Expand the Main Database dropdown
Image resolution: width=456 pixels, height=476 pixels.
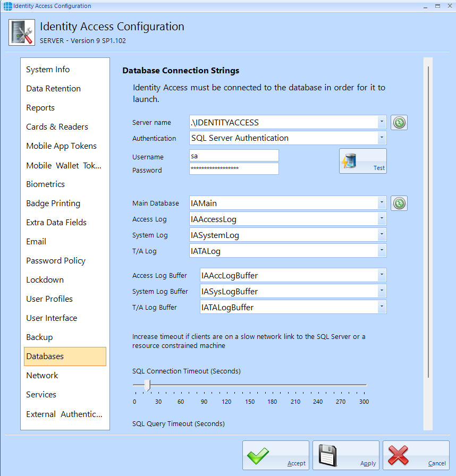pos(382,202)
